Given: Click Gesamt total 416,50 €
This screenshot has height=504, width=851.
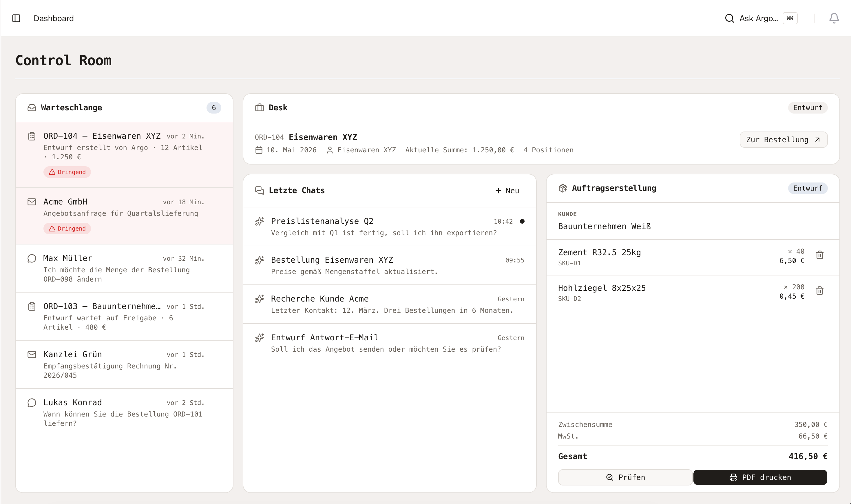Looking at the screenshot, I should (808, 456).
